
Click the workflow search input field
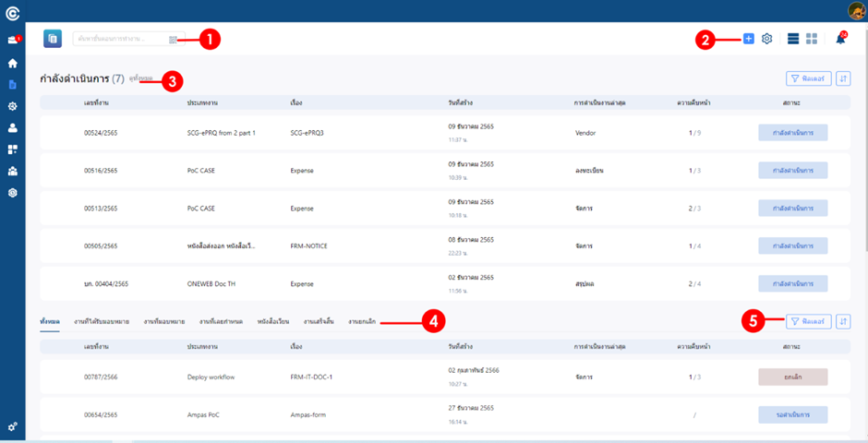click(120, 39)
